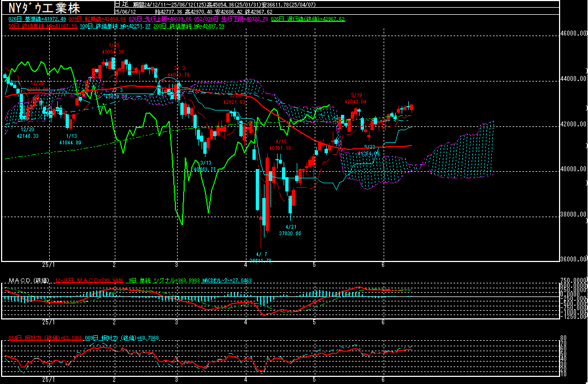The width and height of the screenshot is (588, 384).
Task: Click 25/1 on main chart date axis
Action: [49, 265]
